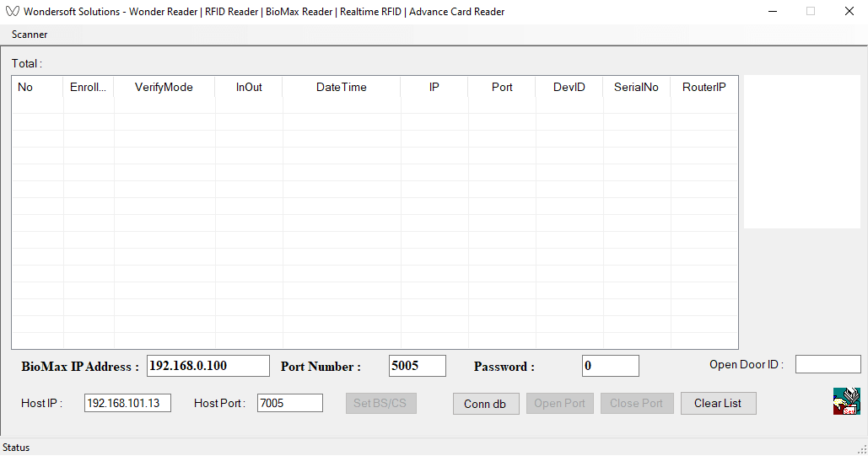Select the Host Port field
The width and height of the screenshot is (868, 456).
point(289,404)
